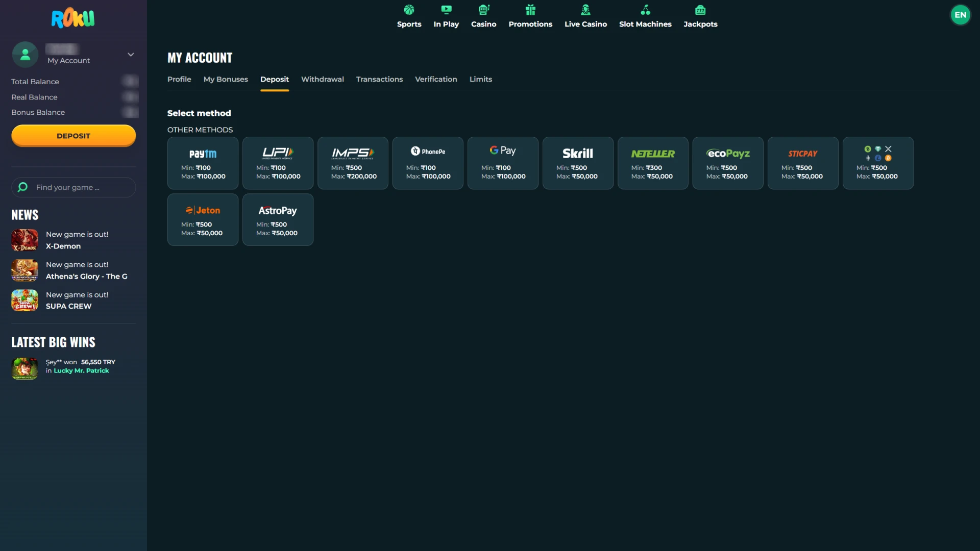Open the Live Casino section
Screen dimensions: 980x551
pyautogui.click(x=585, y=16)
